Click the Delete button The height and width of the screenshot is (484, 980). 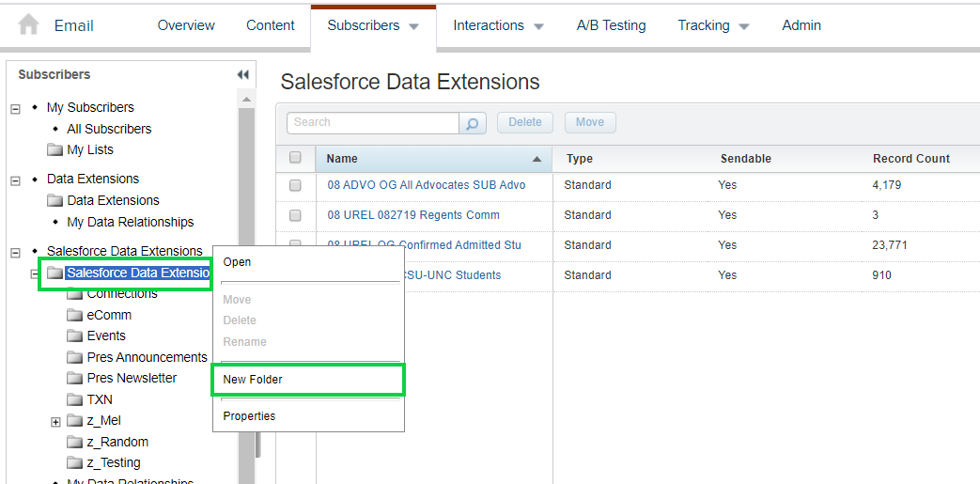(x=525, y=122)
